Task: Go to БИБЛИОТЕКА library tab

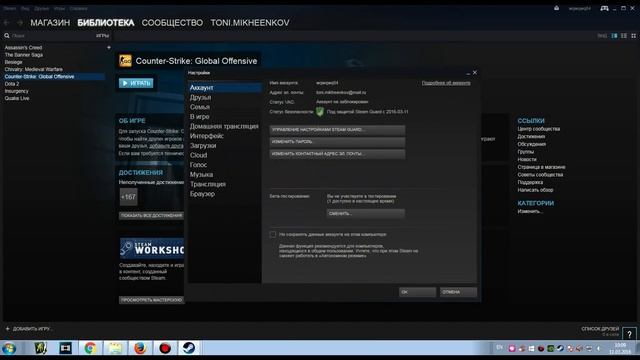Action: click(x=106, y=23)
